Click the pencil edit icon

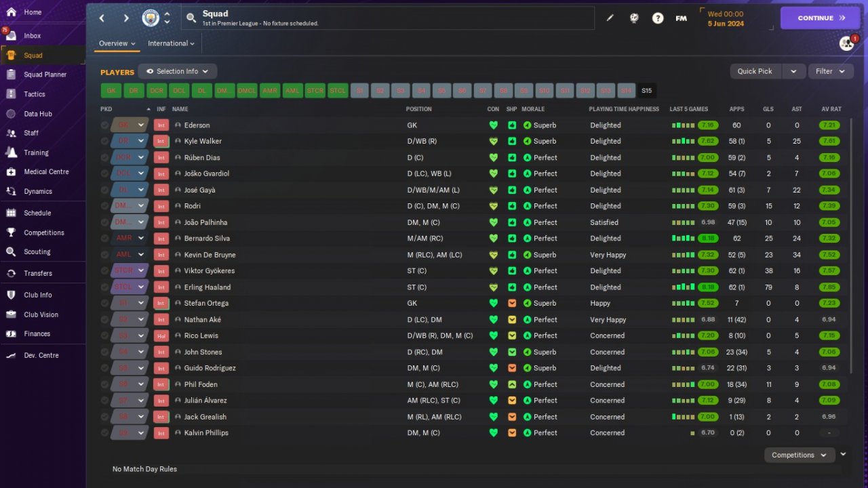(x=610, y=18)
